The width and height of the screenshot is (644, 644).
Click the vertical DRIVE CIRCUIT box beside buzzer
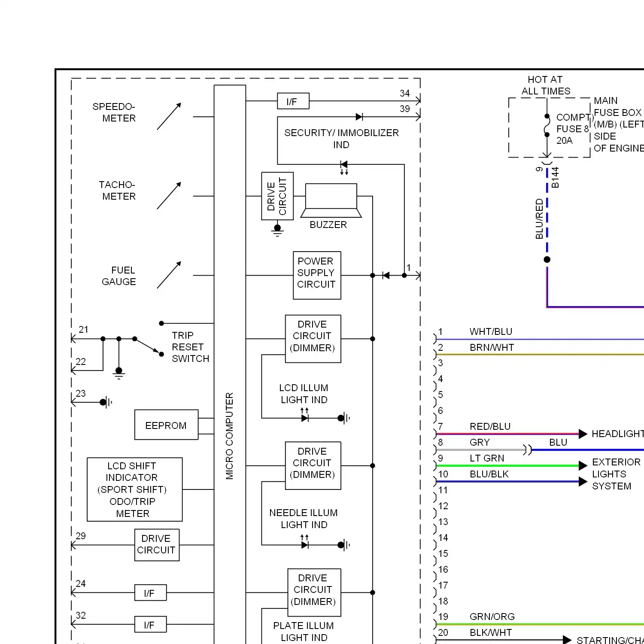[x=277, y=196]
